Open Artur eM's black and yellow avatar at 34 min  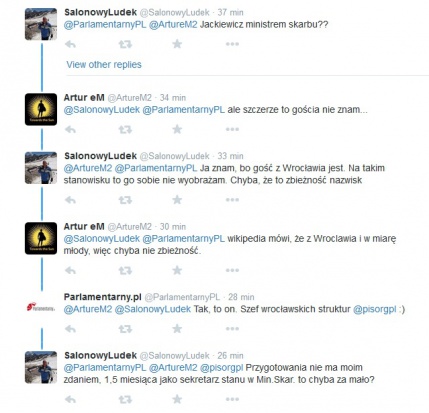[x=41, y=109]
